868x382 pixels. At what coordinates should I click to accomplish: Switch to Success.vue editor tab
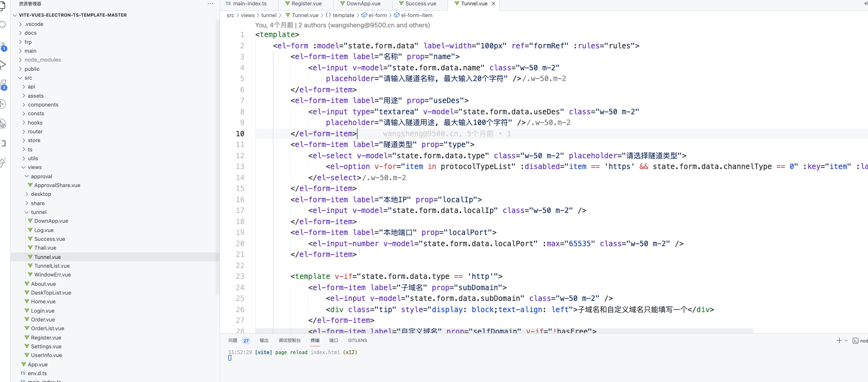(420, 4)
